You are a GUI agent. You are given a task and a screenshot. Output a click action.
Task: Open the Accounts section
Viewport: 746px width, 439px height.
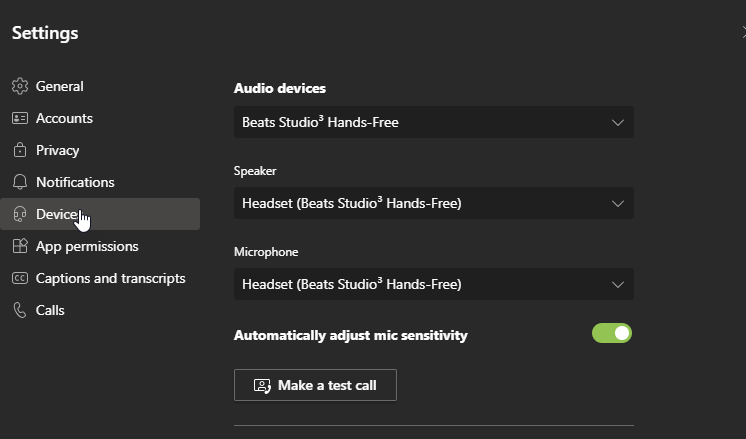pyautogui.click(x=64, y=119)
